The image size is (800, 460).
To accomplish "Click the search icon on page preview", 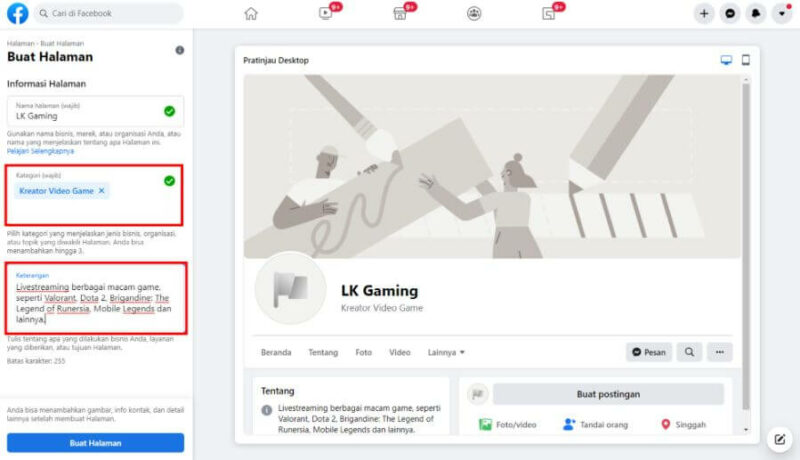I will 689,352.
